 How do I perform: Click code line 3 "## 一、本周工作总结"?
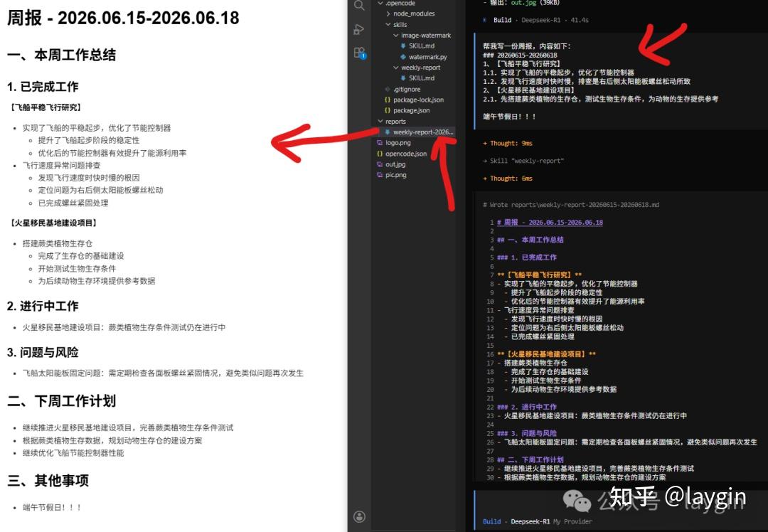click(x=530, y=240)
